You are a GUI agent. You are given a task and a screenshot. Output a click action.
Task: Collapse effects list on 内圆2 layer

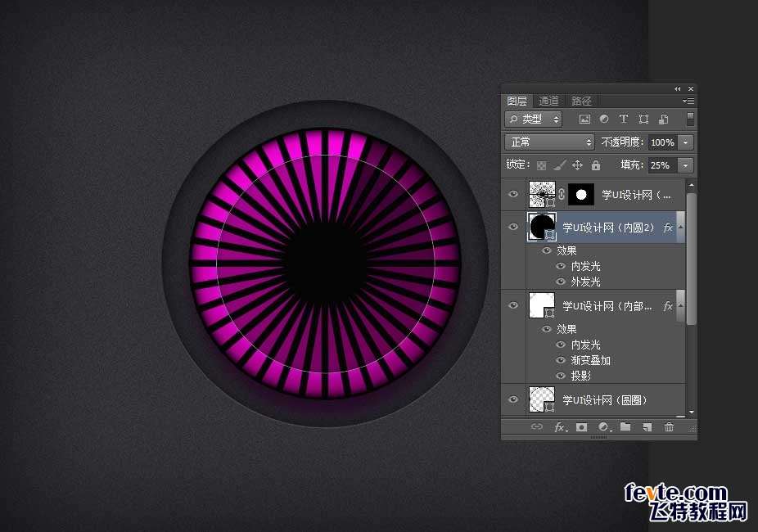[x=680, y=227]
